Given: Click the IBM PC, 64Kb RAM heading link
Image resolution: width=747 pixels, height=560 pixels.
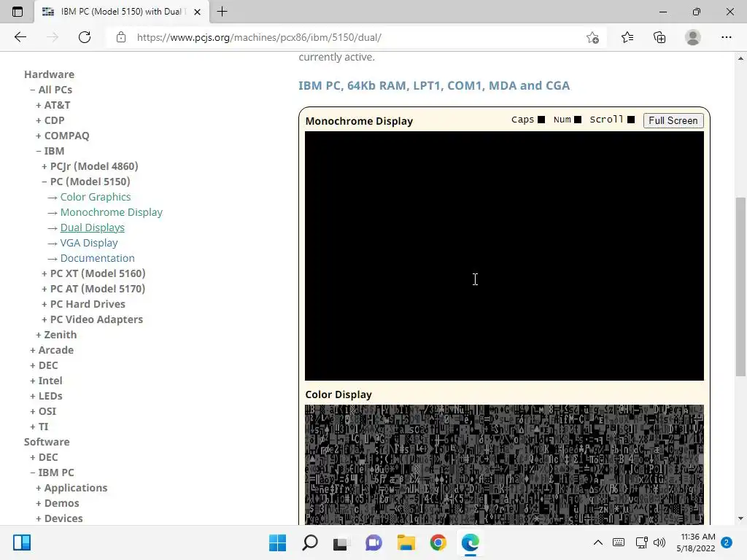Looking at the screenshot, I should pos(434,85).
